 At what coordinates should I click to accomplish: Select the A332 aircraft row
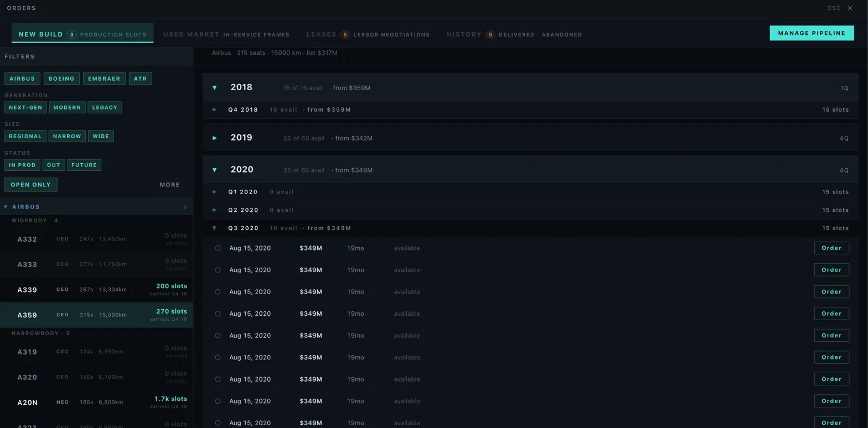click(x=96, y=239)
